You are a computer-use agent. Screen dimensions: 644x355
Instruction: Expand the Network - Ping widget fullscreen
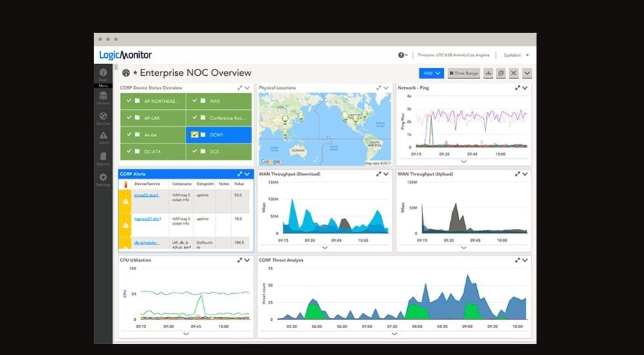point(517,88)
